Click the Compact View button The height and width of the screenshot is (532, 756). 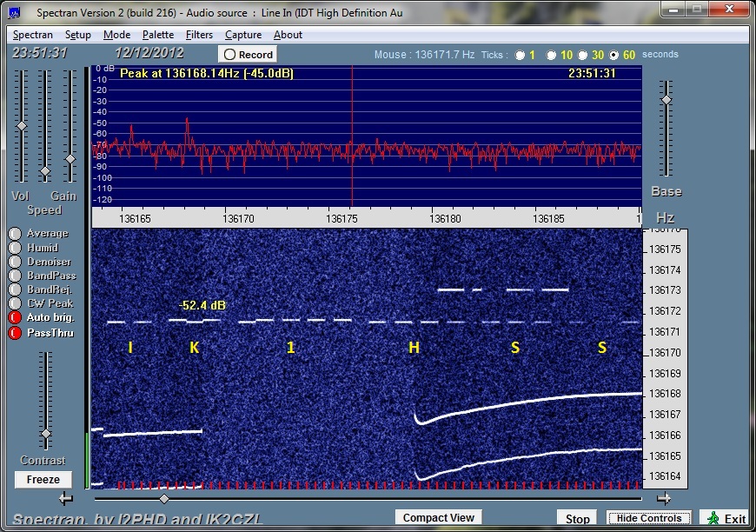click(439, 518)
